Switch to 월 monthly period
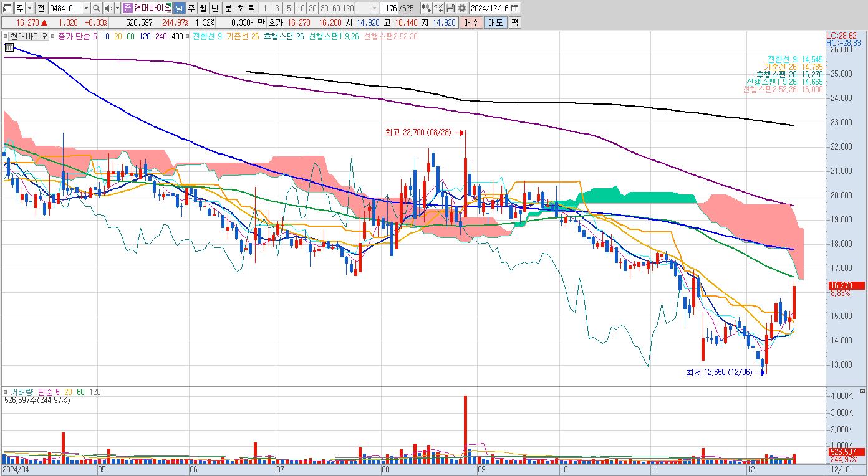 [203, 8]
